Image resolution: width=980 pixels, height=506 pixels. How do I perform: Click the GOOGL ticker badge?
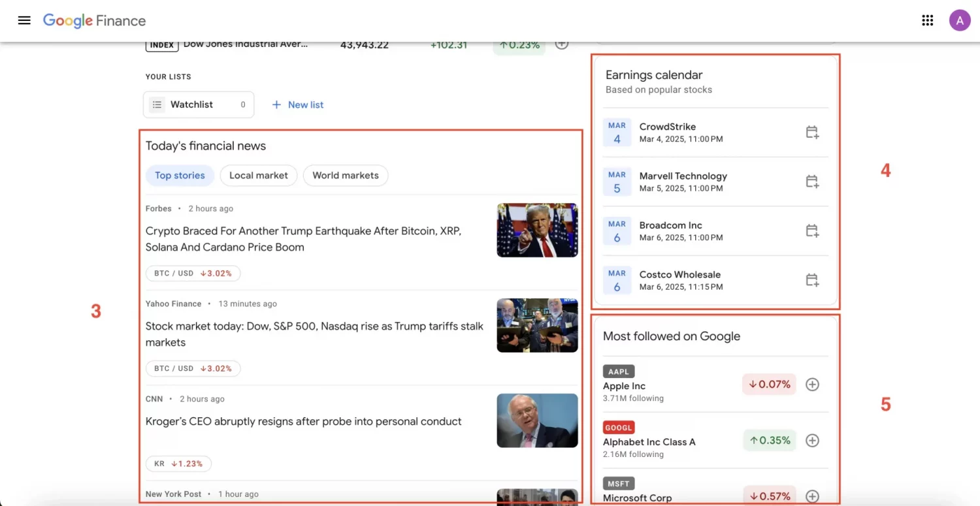tap(619, 428)
